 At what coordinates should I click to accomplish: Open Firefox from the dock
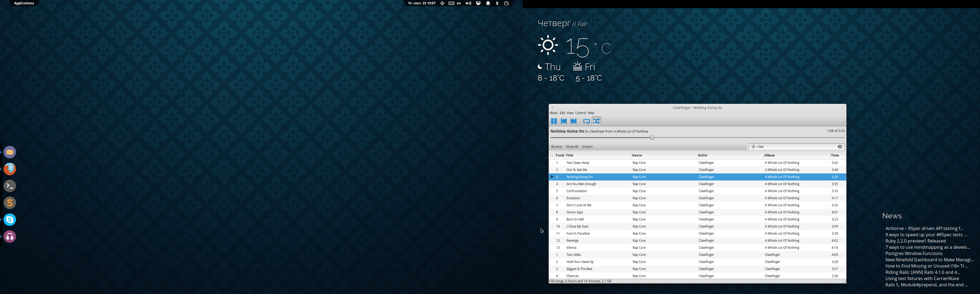pos(10,169)
